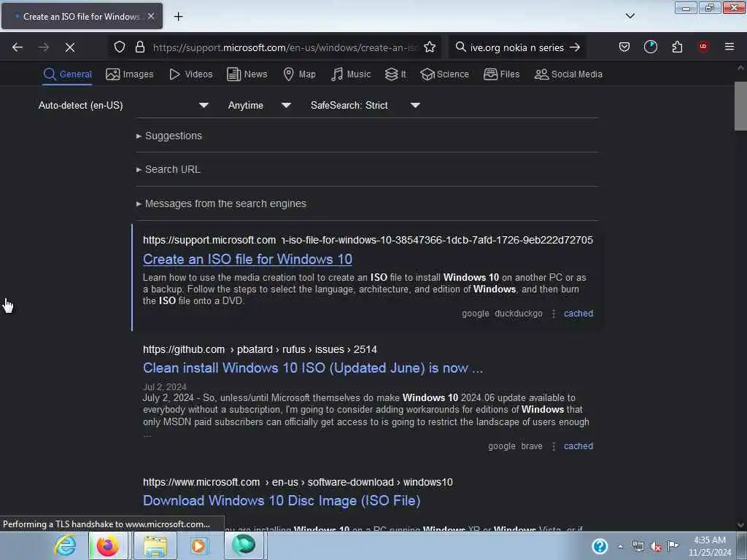Open more options for the github rufus result
Image resolution: width=747 pixels, height=560 pixels.
553,447
